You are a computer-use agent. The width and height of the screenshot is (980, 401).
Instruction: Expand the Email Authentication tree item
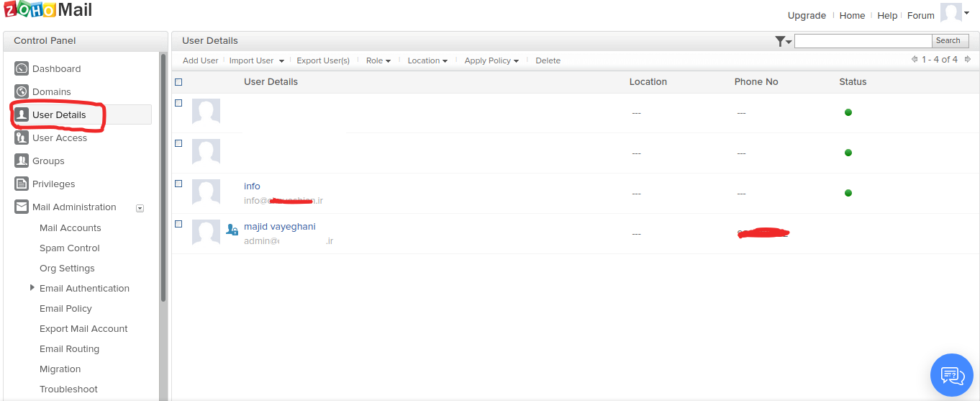coord(32,288)
